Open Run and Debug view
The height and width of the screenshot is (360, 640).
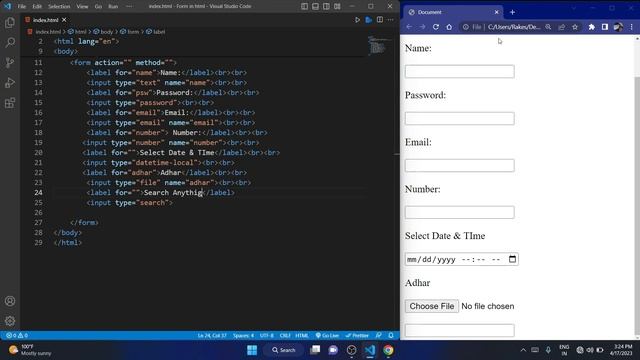10,82
